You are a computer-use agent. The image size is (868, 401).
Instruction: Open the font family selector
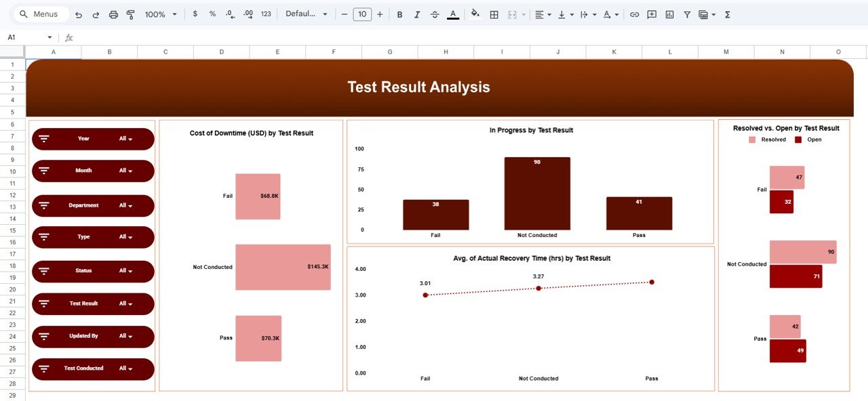click(x=307, y=14)
